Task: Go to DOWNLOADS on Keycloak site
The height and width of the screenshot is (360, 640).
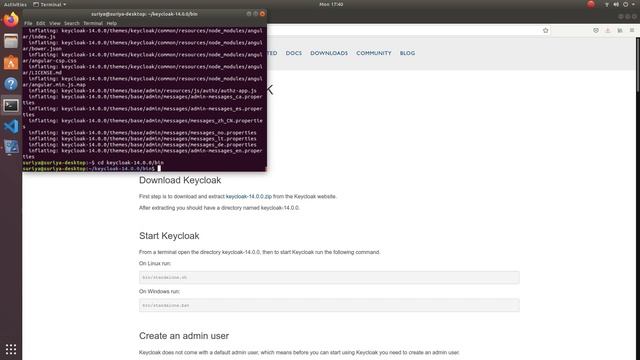Action: click(x=329, y=53)
